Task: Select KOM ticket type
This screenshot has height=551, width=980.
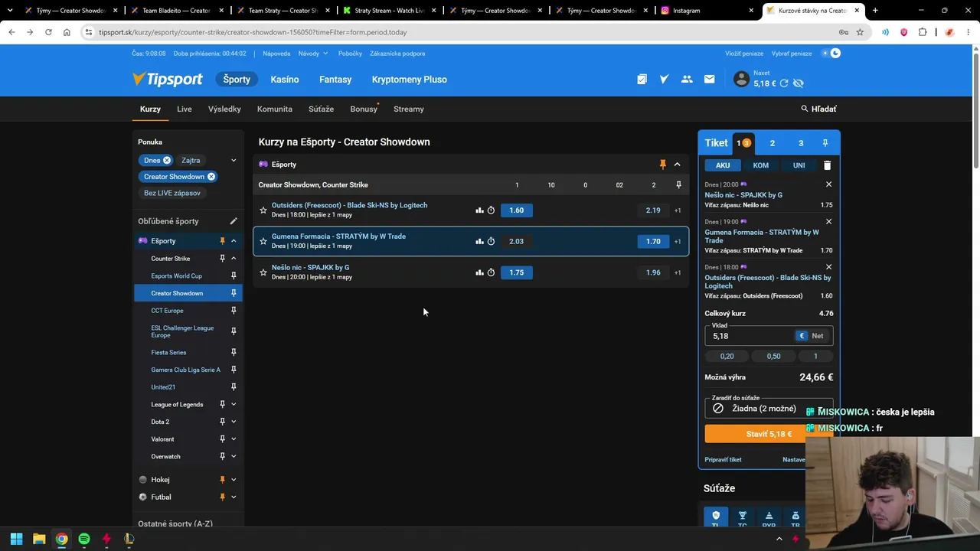Action: pos(760,165)
